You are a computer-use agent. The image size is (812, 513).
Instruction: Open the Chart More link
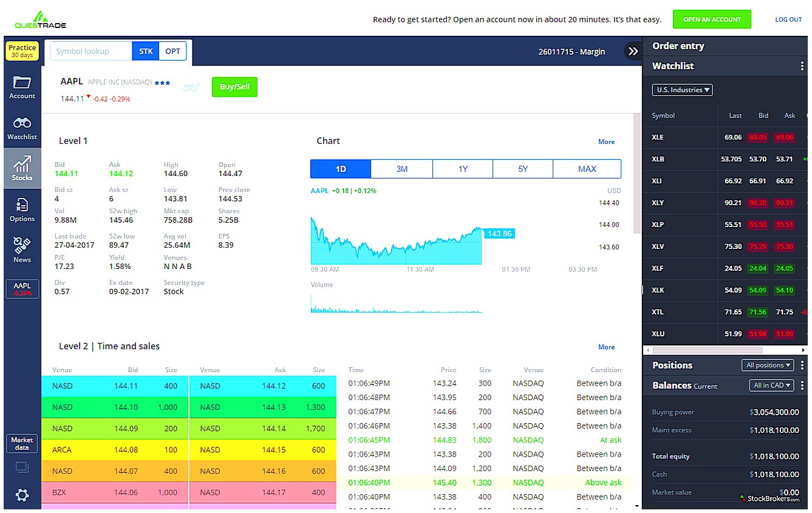(x=606, y=141)
